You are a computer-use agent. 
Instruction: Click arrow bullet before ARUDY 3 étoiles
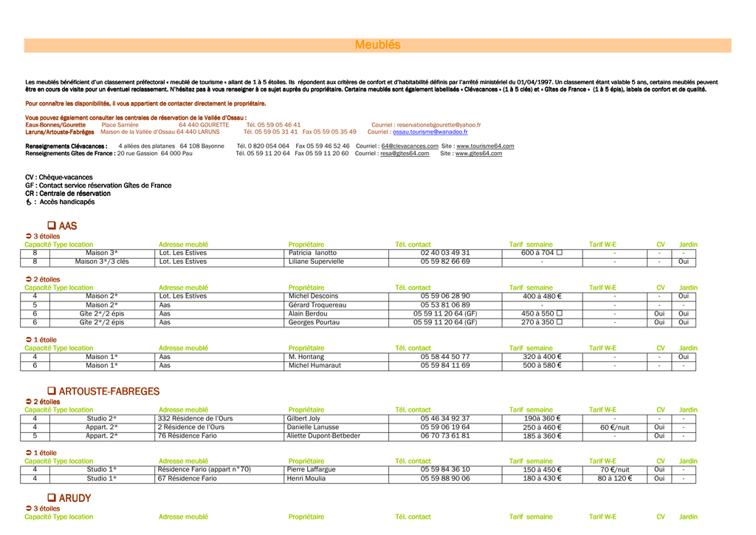(29, 508)
